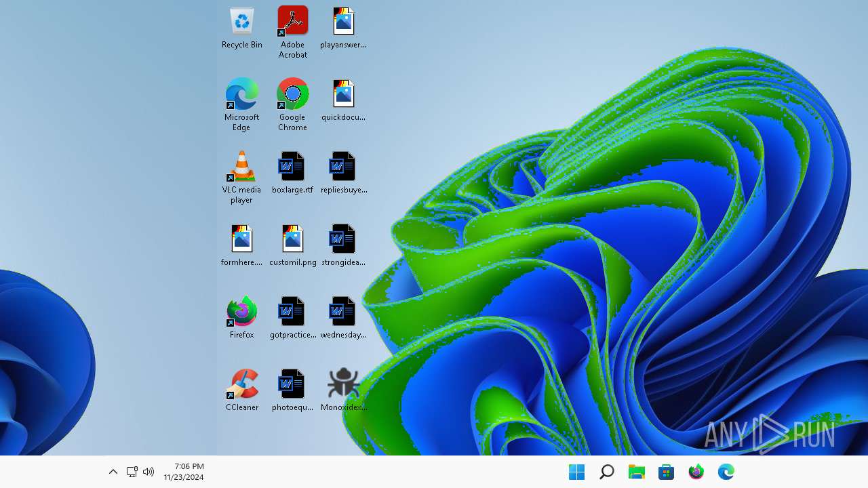Select the Monoxidex bug icon file

[x=343, y=390]
